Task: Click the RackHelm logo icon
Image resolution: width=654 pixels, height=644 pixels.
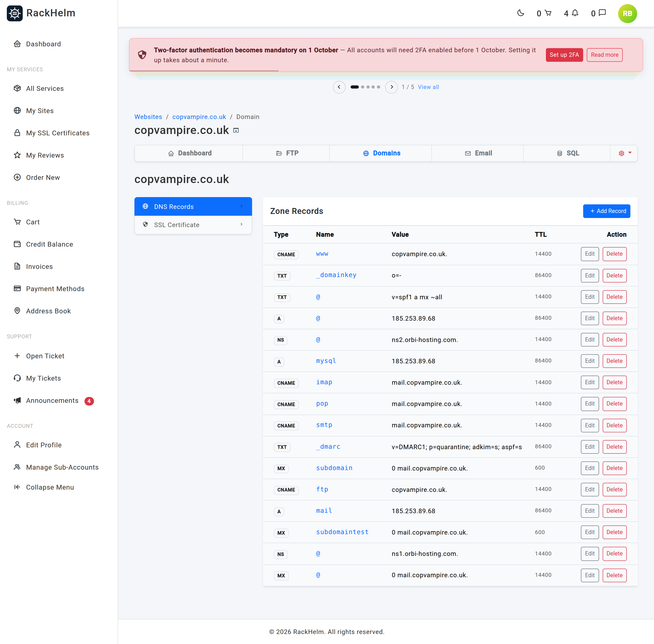Action: (15, 13)
